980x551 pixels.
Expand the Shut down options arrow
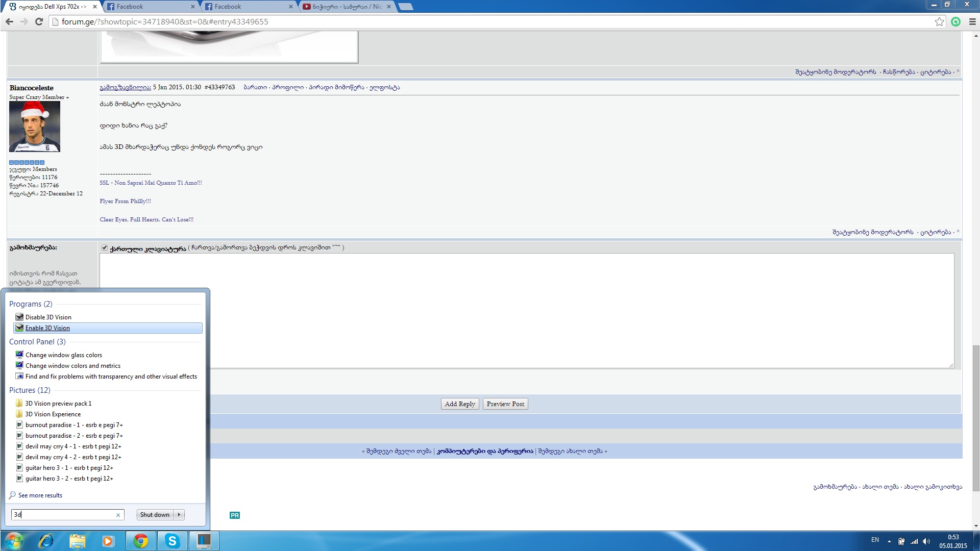pyautogui.click(x=179, y=515)
